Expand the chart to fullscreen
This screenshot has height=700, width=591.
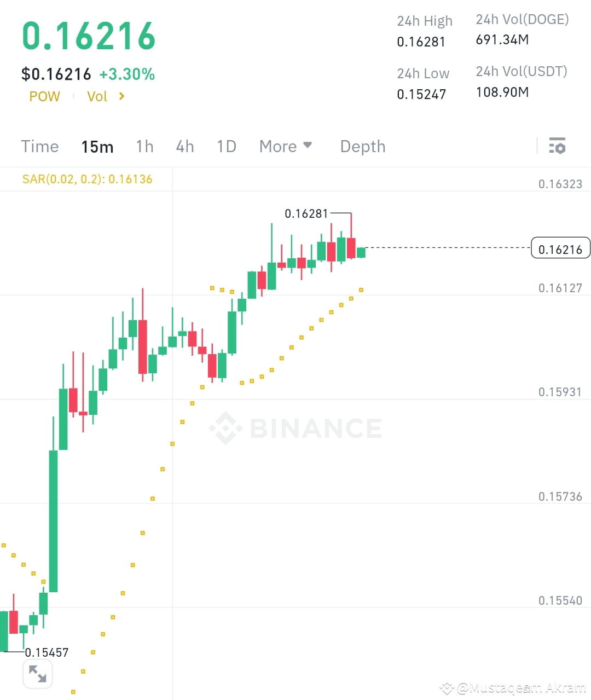pyautogui.click(x=37, y=673)
